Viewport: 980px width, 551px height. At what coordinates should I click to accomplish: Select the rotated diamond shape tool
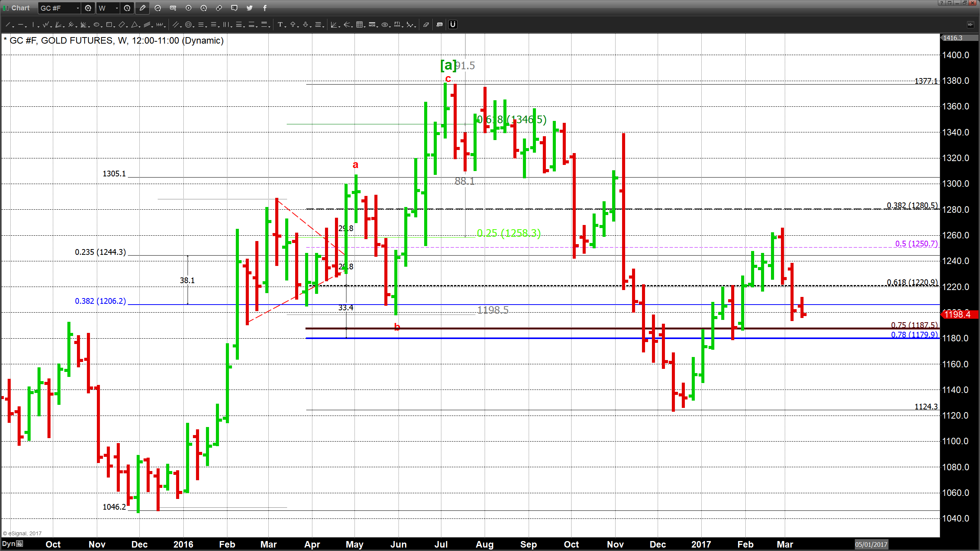coord(122,25)
